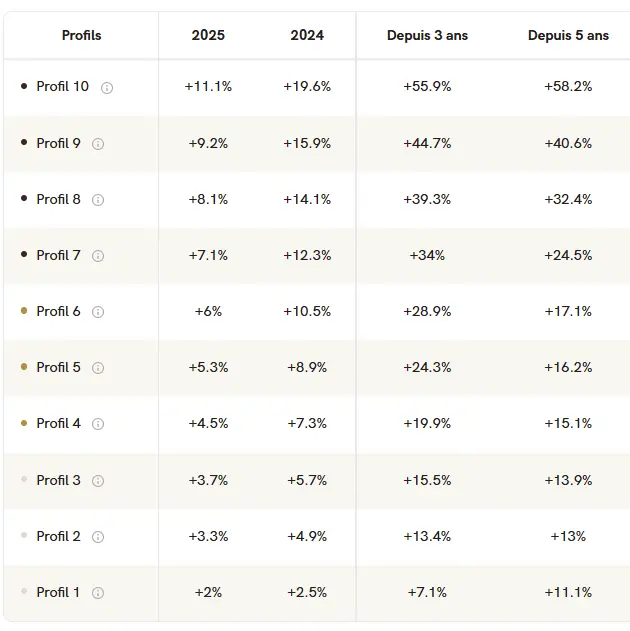
Task: Click the info icon next to Profil 6
Action: [x=98, y=311]
